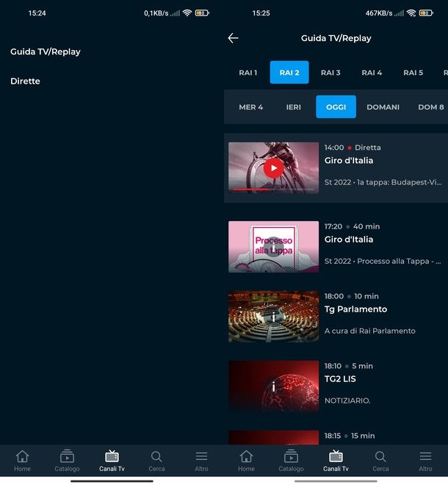Select the RAI 3 channel tab

(x=330, y=73)
